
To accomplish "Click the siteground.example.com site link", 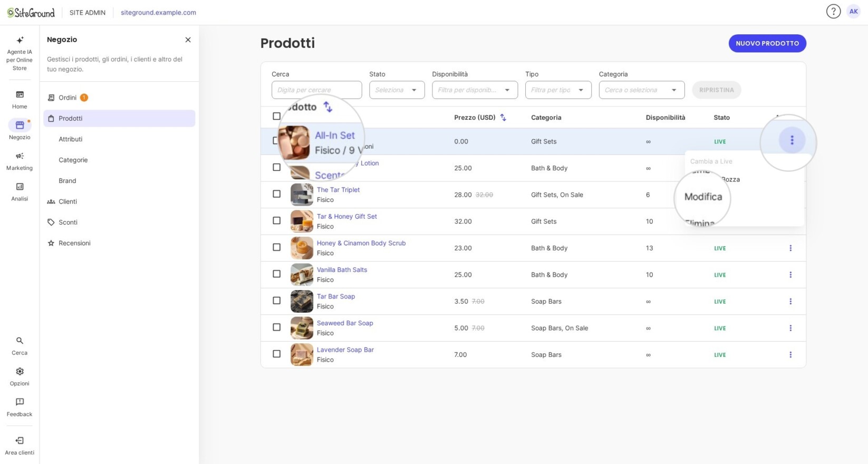I will pos(158,12).
